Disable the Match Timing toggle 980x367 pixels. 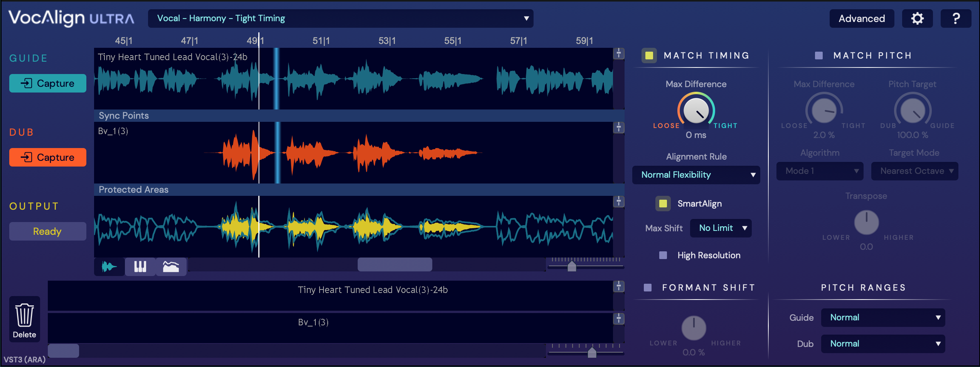649,56
